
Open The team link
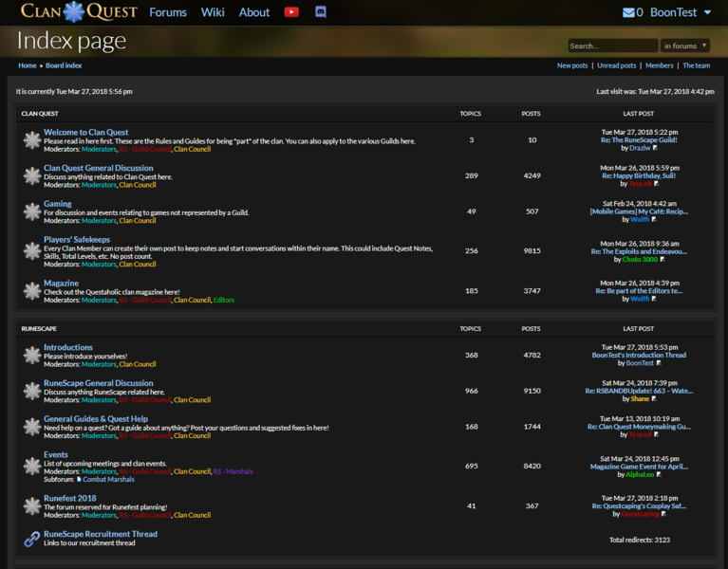coord(696,65)
